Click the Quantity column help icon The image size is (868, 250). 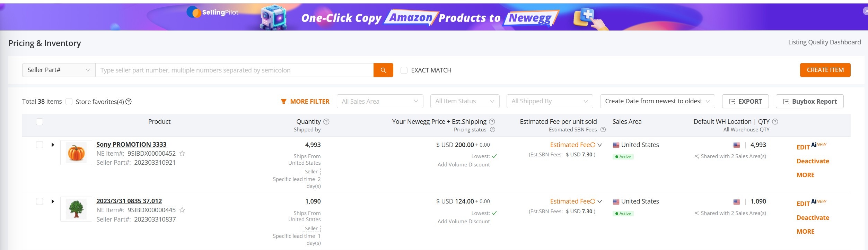pos(326,121)
